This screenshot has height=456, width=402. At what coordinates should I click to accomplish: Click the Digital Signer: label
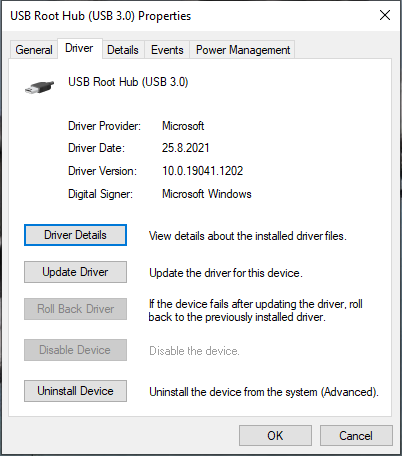[101, 194]
